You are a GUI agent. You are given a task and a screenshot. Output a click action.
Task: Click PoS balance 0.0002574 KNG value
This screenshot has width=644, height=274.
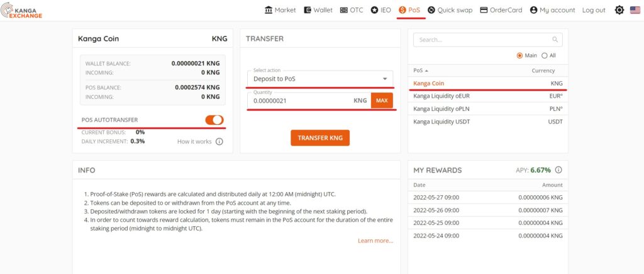(197, 87)
